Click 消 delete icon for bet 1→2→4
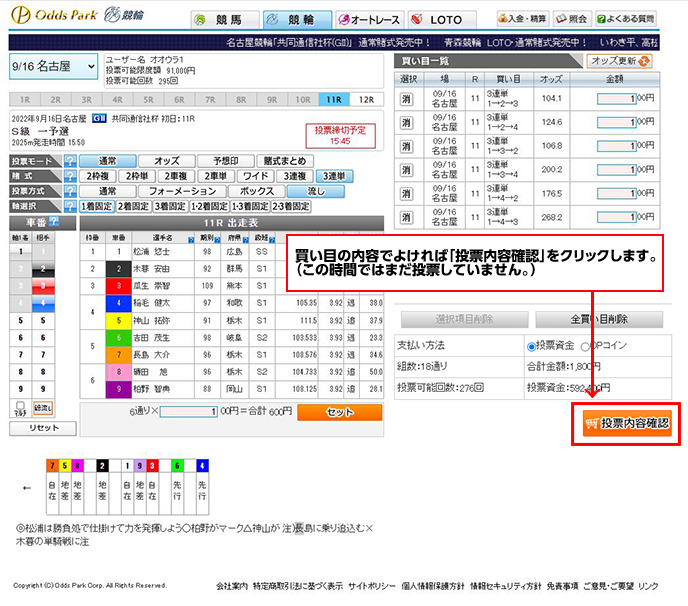The image size is (688, 606). point(407,122)
